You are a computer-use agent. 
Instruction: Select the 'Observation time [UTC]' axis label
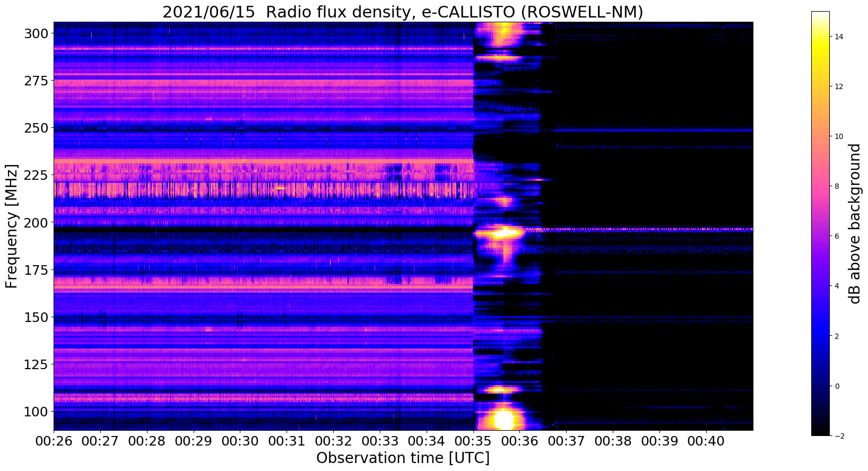pos(403,458)
